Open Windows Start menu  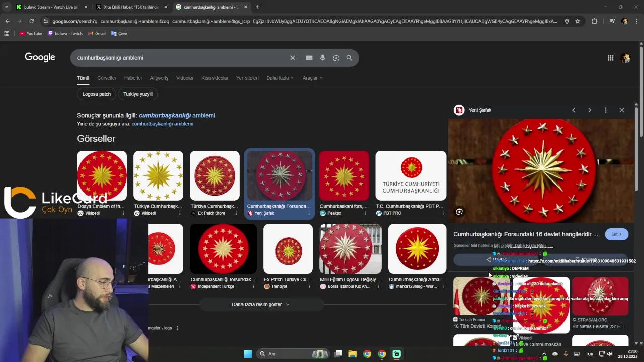click(248, 354)
